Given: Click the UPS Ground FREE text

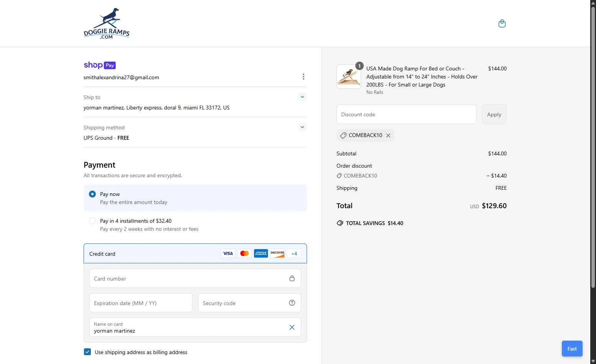Looking at the screenshot, I should (106, 138).
